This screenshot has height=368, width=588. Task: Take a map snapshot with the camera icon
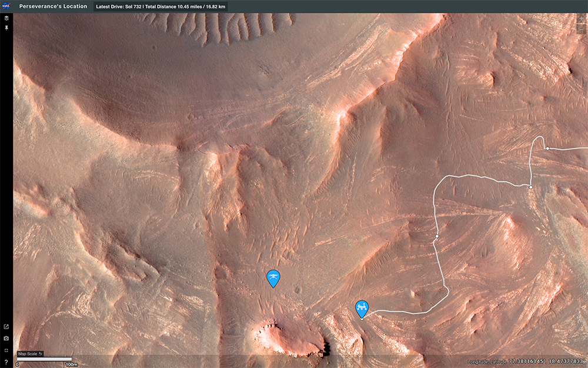[6, 339]
